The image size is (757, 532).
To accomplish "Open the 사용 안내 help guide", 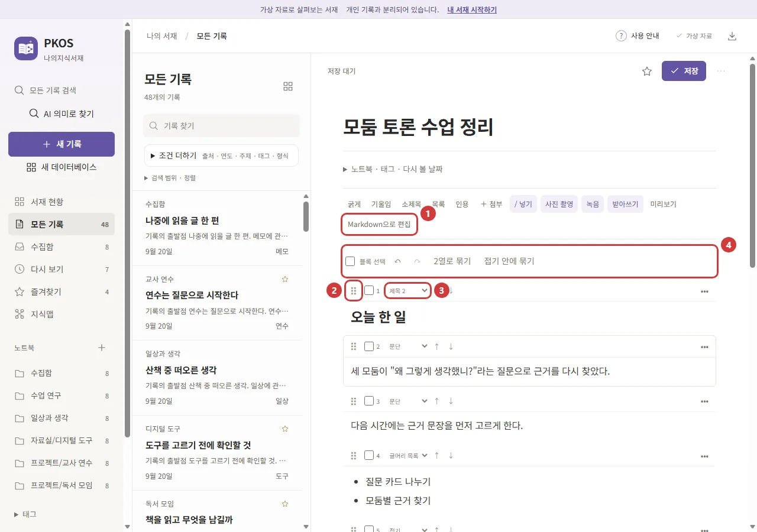I will click(638, 35).
